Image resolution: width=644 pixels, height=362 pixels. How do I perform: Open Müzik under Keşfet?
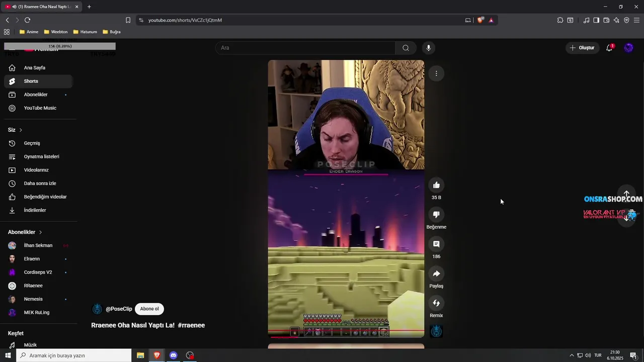tap(38, 345)
